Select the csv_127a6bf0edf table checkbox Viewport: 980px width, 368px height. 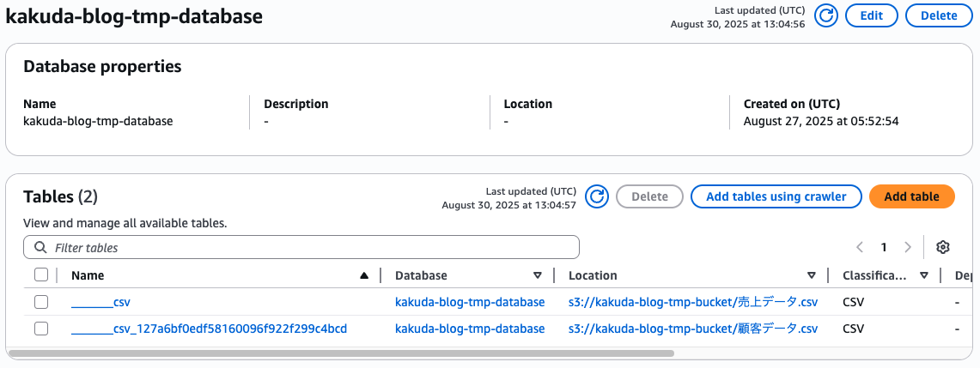point(41,329)
